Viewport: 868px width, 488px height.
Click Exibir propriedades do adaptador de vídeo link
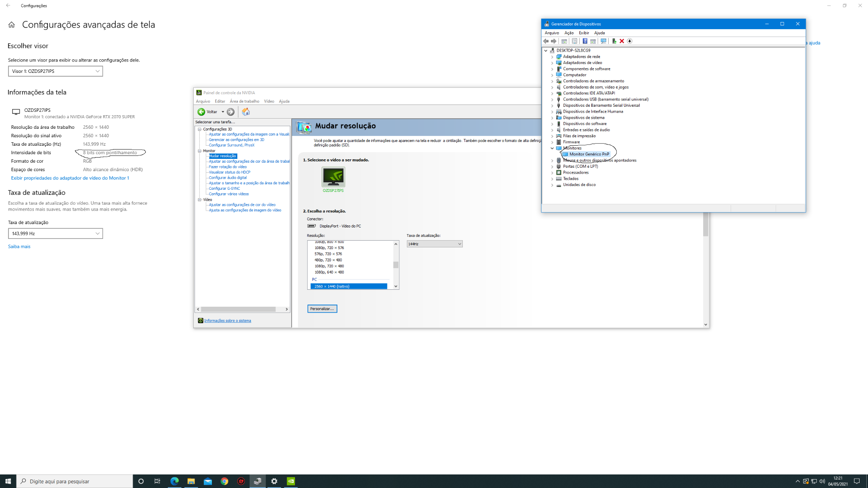coord(70,178)
